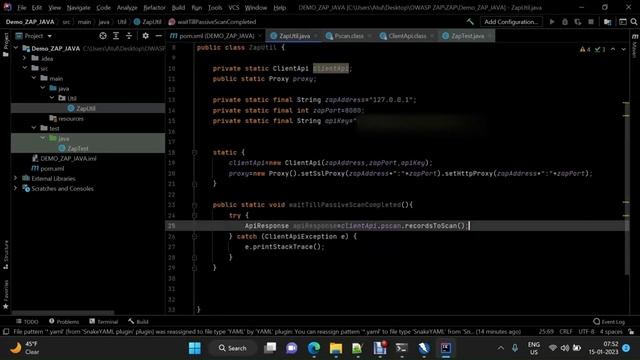
Task: Click IntelliJ IDEA taskbar icon
Action: (x=445, y=348)
